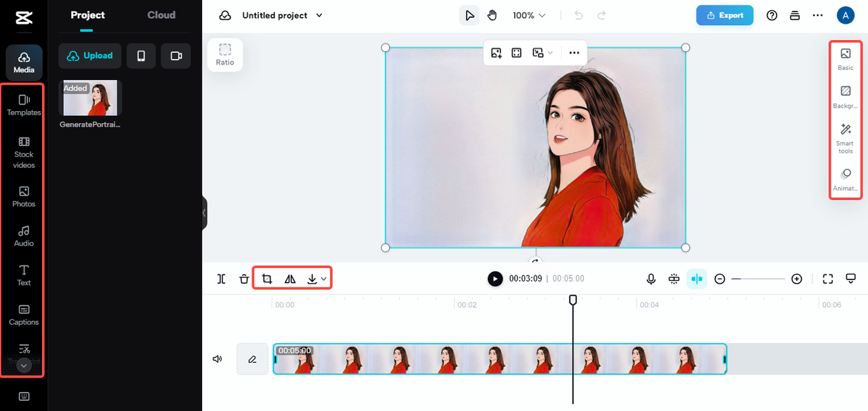The width and height of the screenshot is (868, 411).
Task: Expand the 100% zoom level dropdown
Action: point(529,16)
